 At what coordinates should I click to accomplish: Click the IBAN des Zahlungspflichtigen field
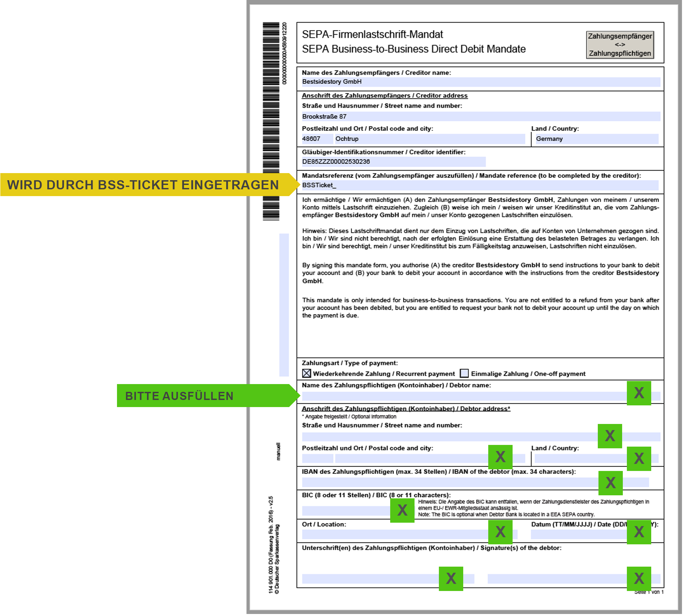pyautogui.click(x=476, y=483)
